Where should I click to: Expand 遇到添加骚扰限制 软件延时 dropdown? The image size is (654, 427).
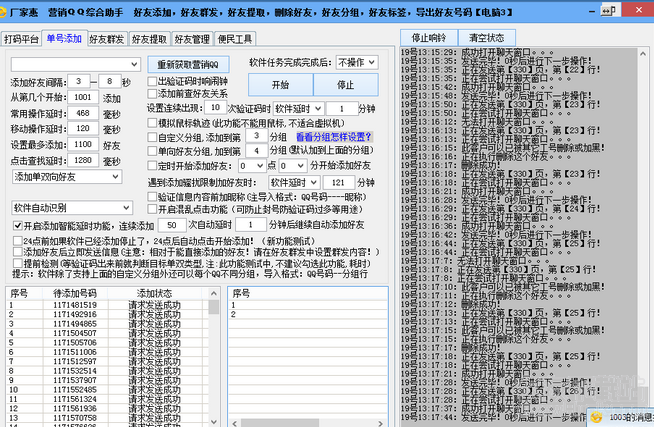[x=294, y=182]
